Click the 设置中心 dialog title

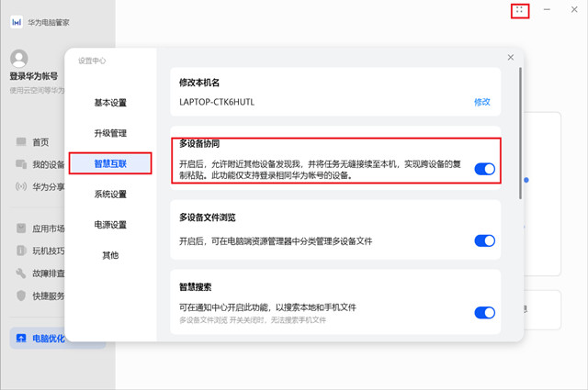pyautogui.click(x=92, y=61)
